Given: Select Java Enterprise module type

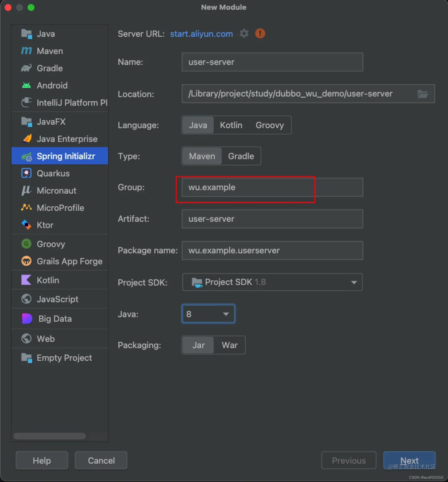Looking at the screenshot, I should pos(60,139).
